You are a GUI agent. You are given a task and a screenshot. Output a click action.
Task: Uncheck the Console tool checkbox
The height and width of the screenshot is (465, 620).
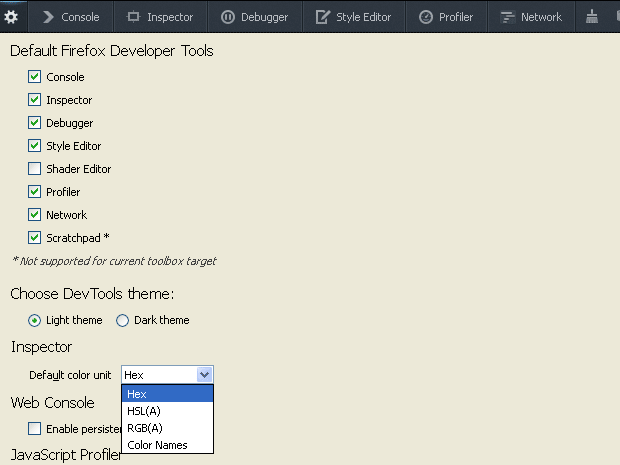34,77
